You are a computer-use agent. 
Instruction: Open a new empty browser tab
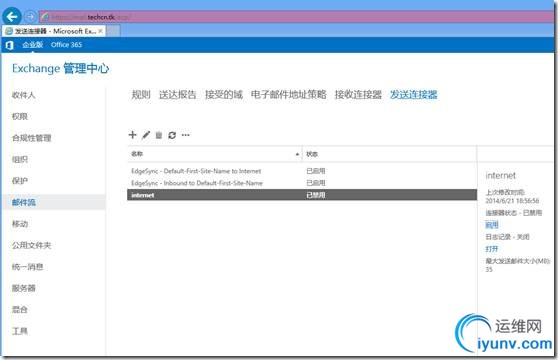pyautogui.click(x=113, y=31)
